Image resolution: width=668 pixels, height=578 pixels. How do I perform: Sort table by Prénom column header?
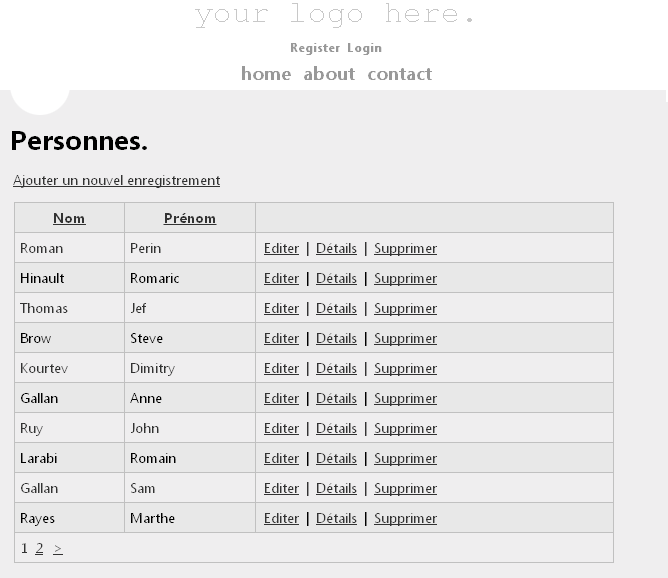(190, 218)
